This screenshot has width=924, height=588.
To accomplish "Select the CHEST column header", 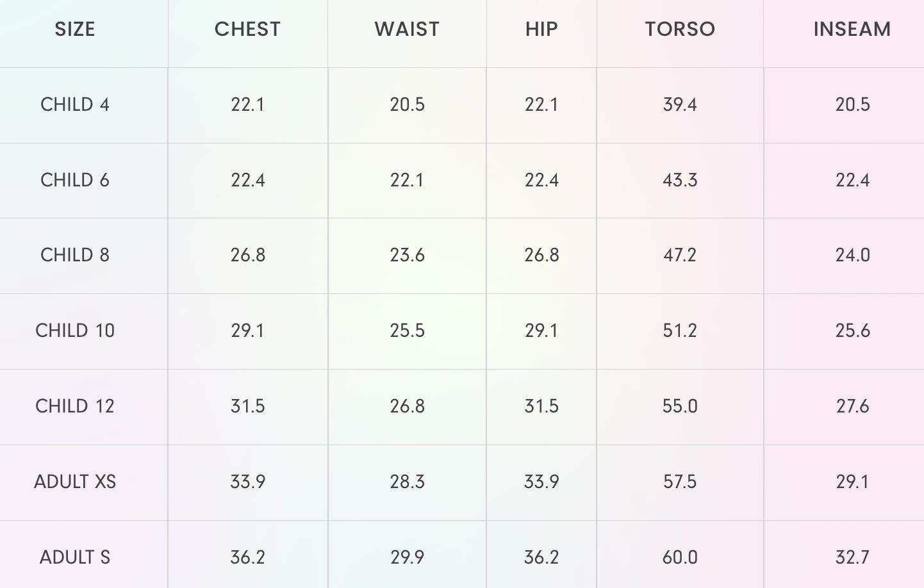I will (x=247, y=29).
